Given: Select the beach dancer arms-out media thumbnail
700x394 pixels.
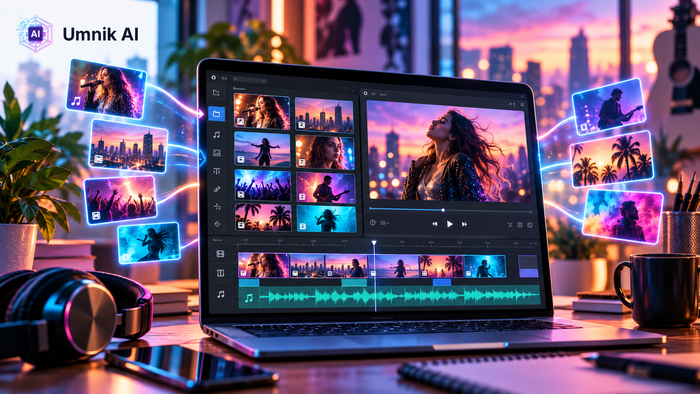Looking at the screenshot, I should click(262, 149).
